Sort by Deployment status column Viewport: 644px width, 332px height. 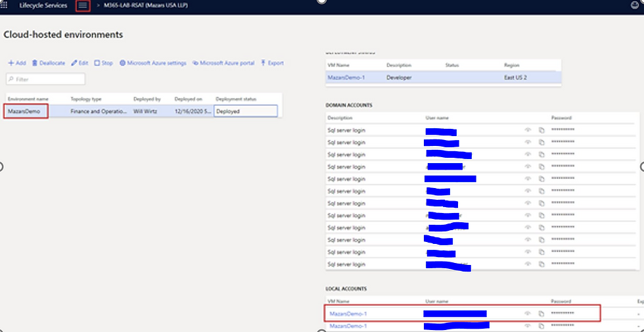coord(236,99)
